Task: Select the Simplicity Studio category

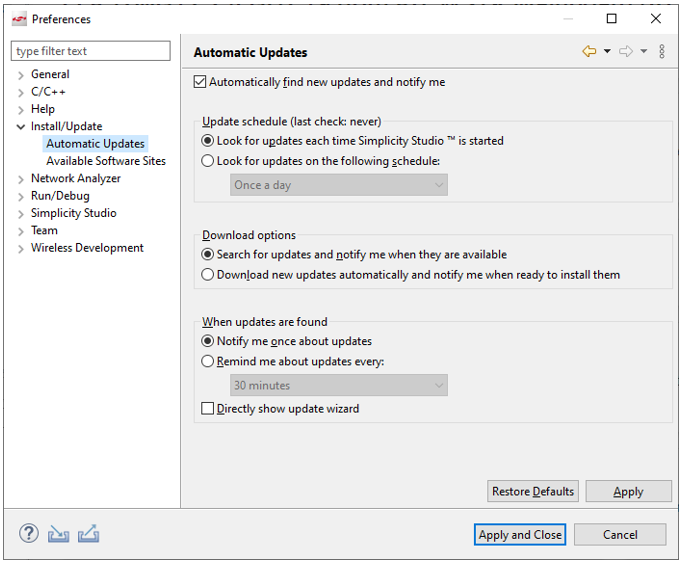Action: coord(74,213)
